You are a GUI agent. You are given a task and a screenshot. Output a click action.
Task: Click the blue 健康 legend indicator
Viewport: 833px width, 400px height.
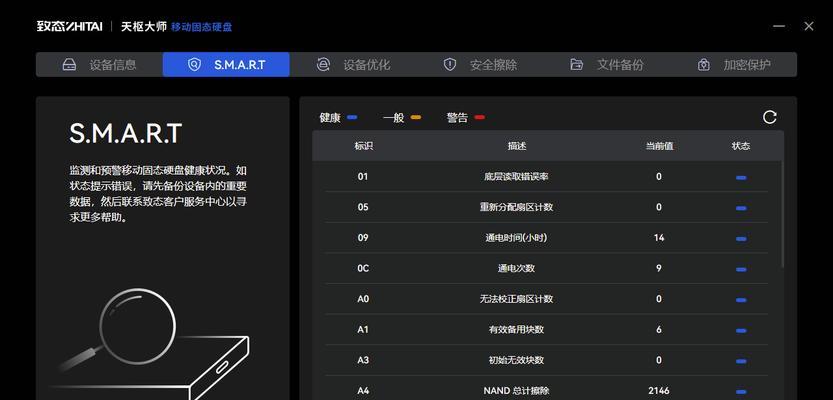[x=352, y=117]
